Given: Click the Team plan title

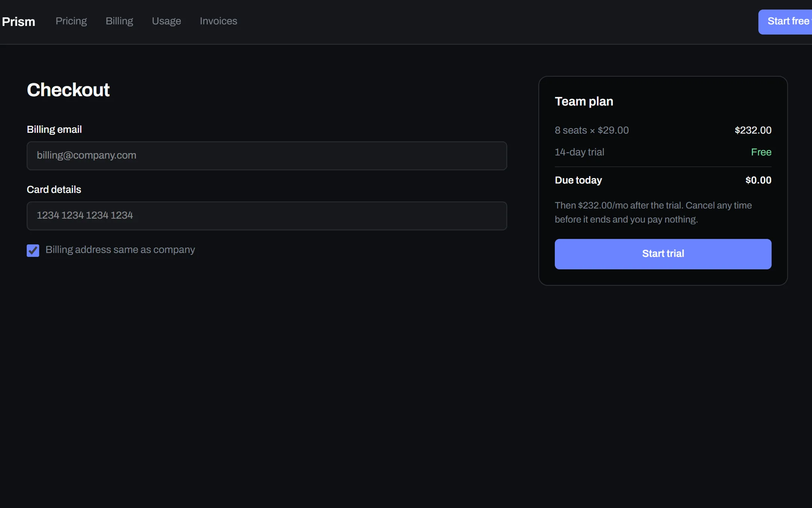Looking at the screenshot, I should click(x=584, y=102).
